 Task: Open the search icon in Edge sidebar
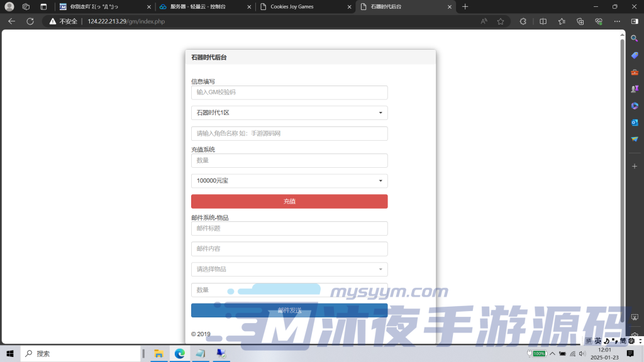click(x=635, y=38)
